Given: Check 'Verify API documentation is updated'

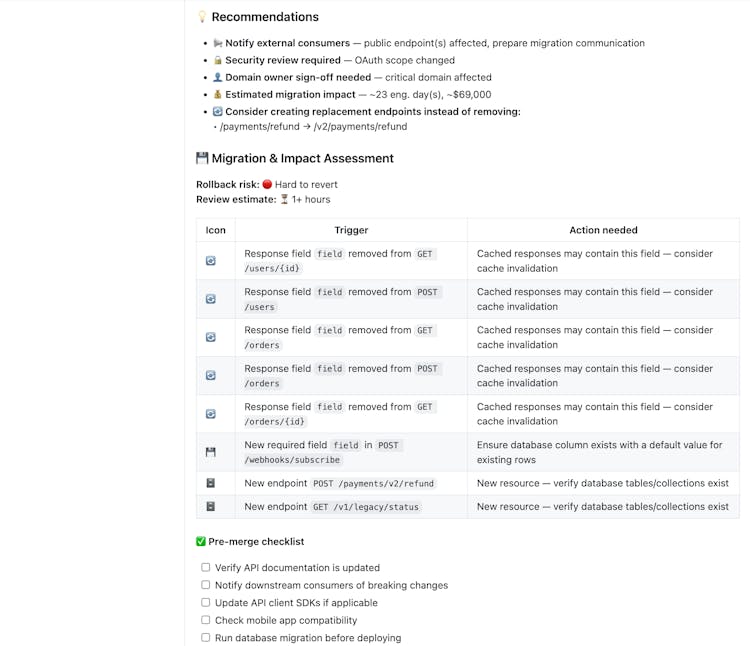Looking at the screenshot, I should [206, 567].
